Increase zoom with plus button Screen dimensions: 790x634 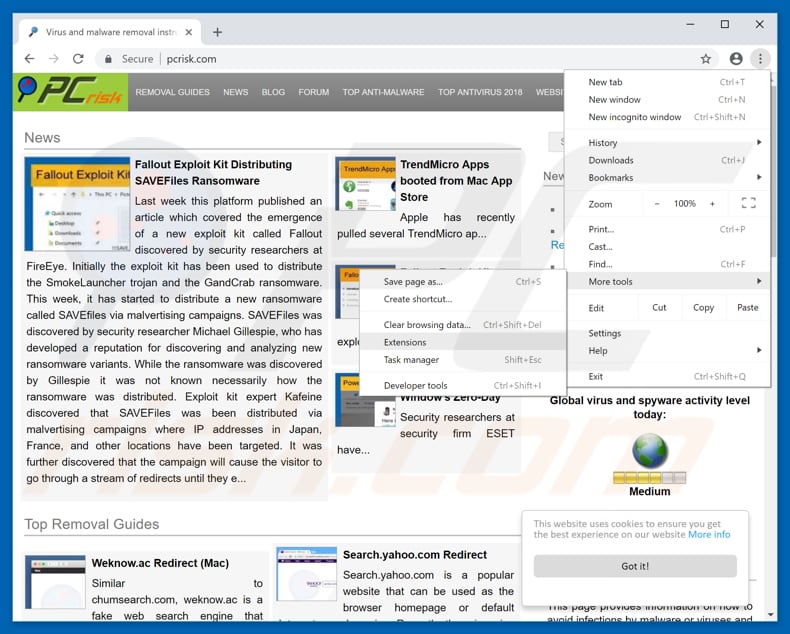click(712, 204)
